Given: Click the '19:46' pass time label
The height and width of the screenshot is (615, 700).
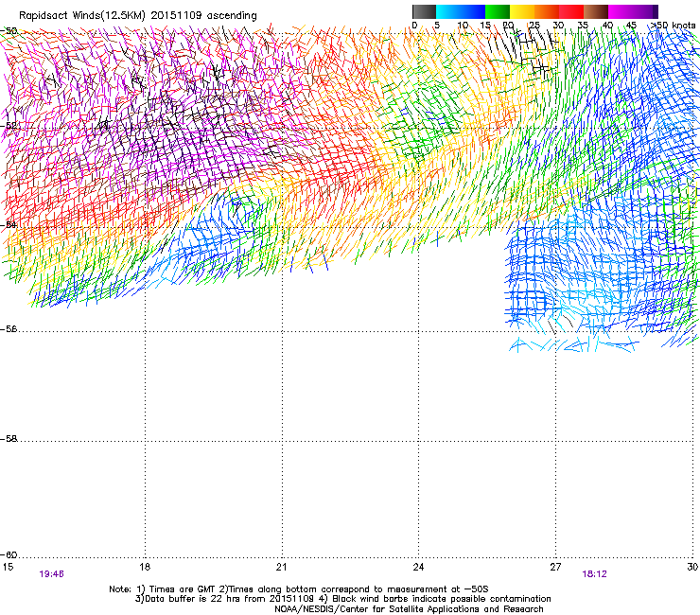Looking at the screenshot, I should pyautogui.click(x=52, y=574).
